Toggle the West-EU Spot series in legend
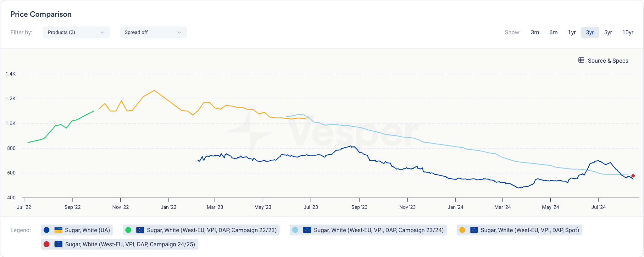This screenshot has height=257, width=644. (x=530, y=230)
